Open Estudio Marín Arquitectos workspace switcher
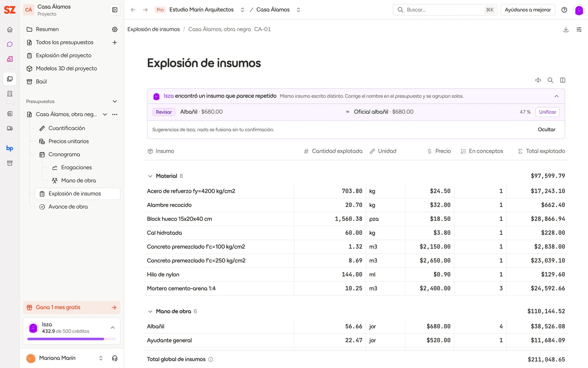 (242, 10)
